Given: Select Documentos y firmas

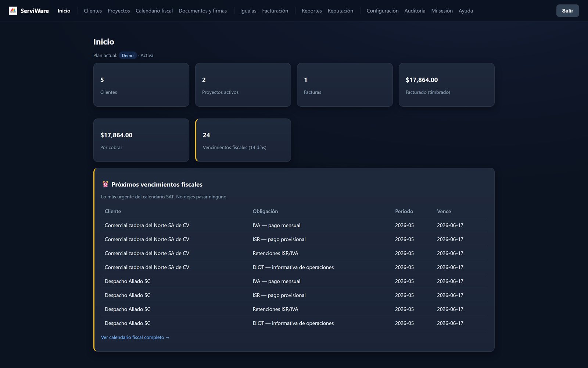Looking at the screenshot, I should click(202, 11).
